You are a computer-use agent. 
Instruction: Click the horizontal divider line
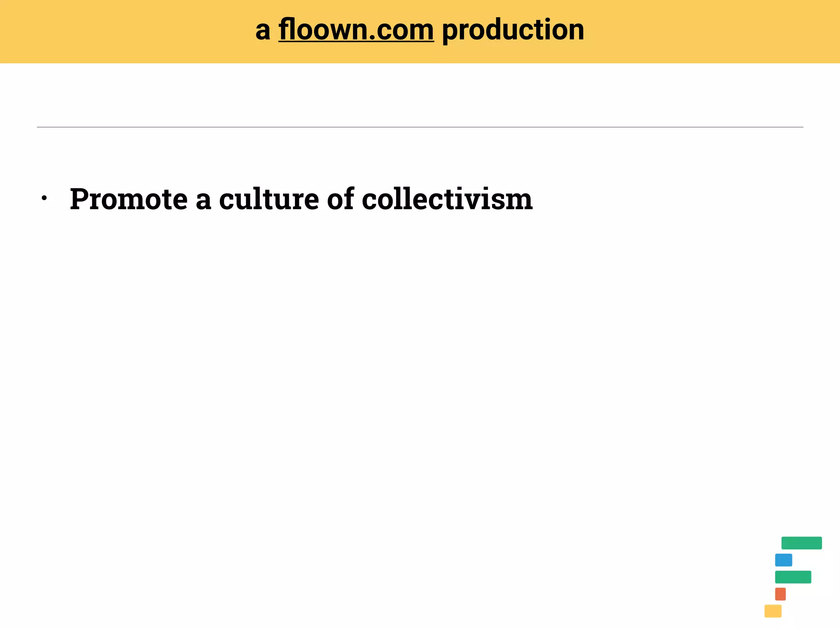coord(420,127)
